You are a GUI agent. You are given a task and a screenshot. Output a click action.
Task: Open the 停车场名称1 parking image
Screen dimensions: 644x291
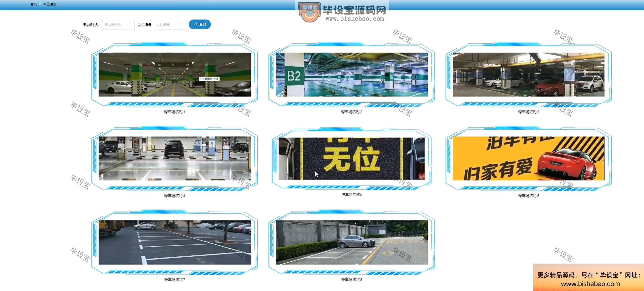point(174,75)
